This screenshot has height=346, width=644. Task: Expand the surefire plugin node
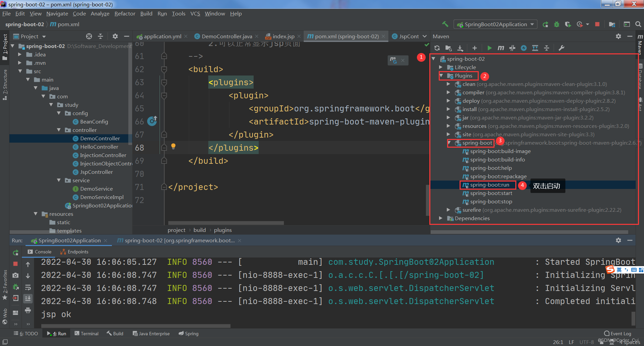448,210
